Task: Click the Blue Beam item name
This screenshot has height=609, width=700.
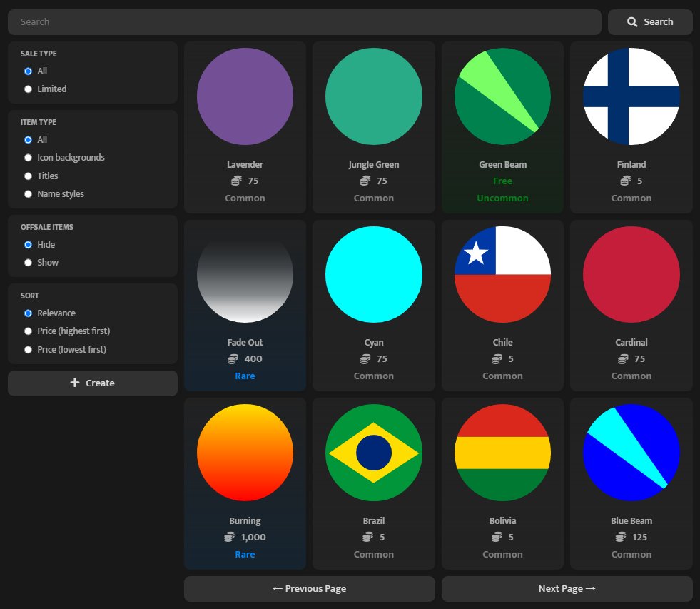Action: click(631, 520)
